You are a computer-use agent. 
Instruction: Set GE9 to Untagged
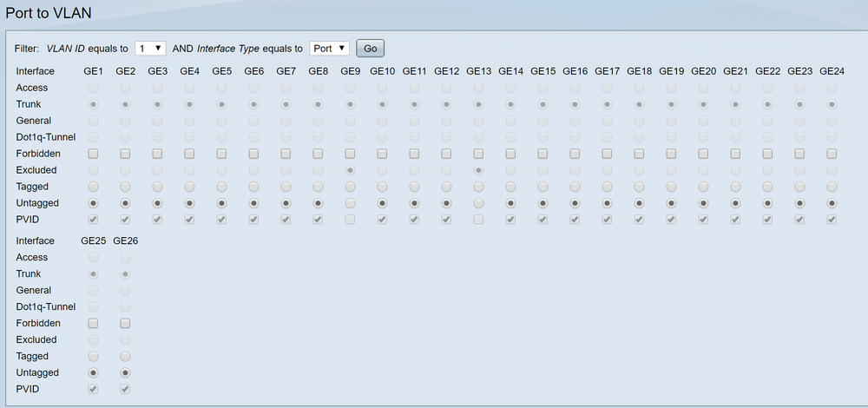[x=350, y=203]
